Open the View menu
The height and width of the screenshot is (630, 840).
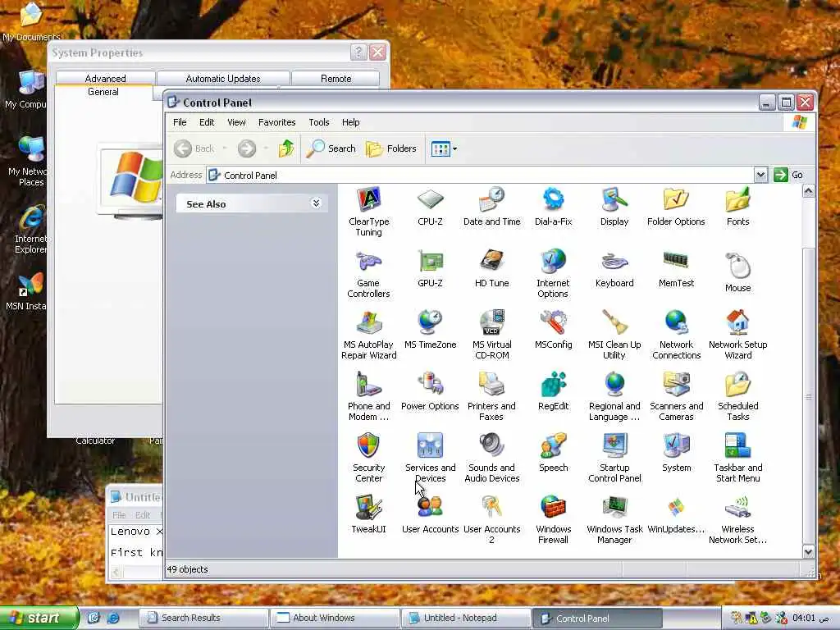click(236, 122)
